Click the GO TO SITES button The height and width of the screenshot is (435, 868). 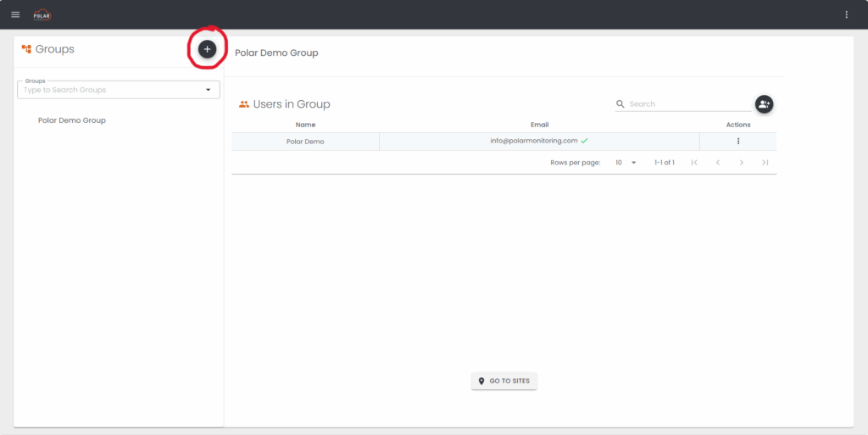504,382
